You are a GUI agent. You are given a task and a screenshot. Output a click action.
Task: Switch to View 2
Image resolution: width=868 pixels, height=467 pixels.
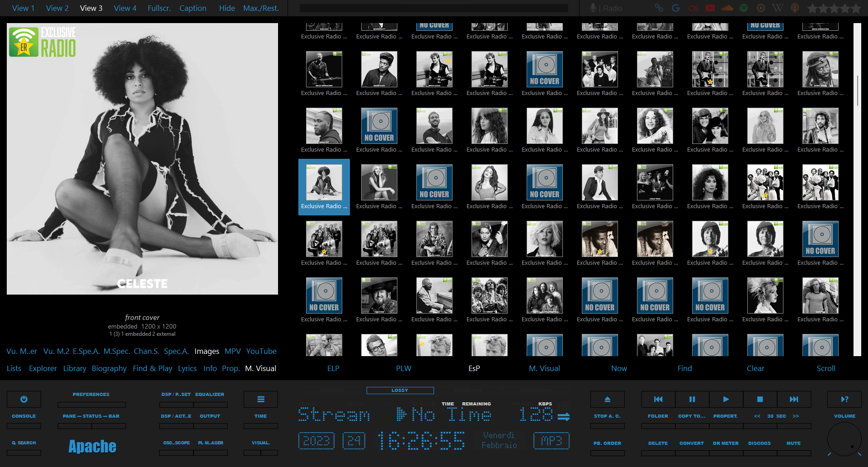pyautogui.click(x=57, y=8)
